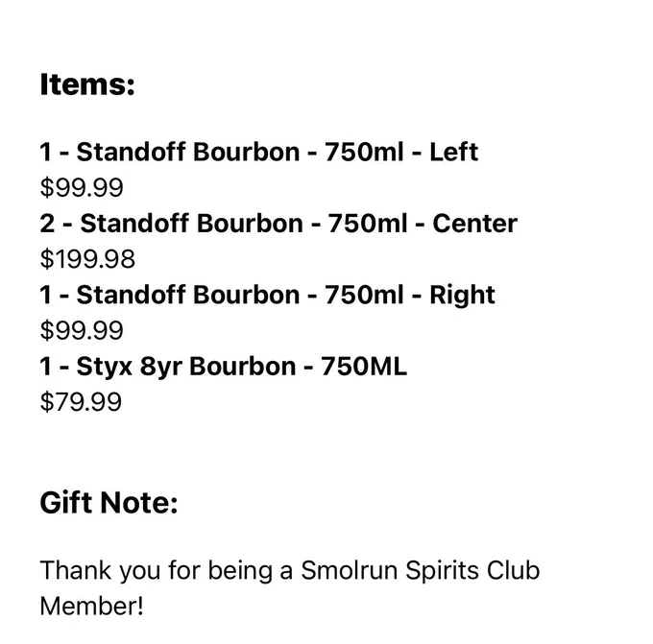Screen dimensions: 653x644
Task: Click the first $99.99 price under Left
Action: [x=82, y=187]
